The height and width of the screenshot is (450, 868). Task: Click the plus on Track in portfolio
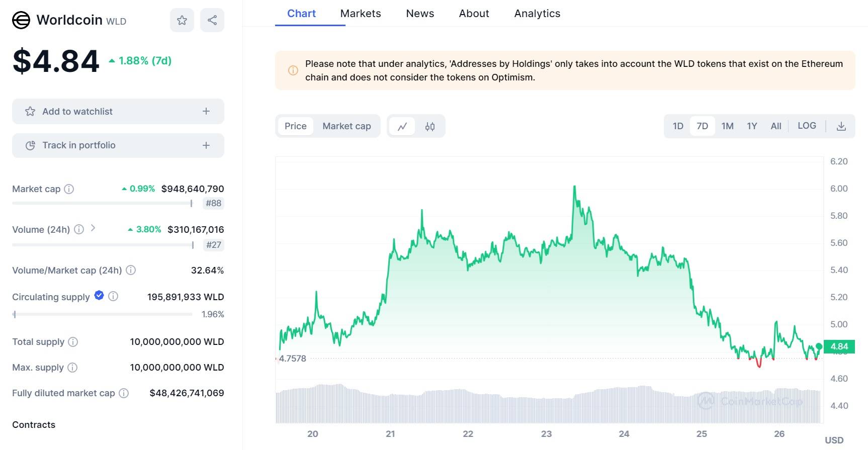pos(206,145)
